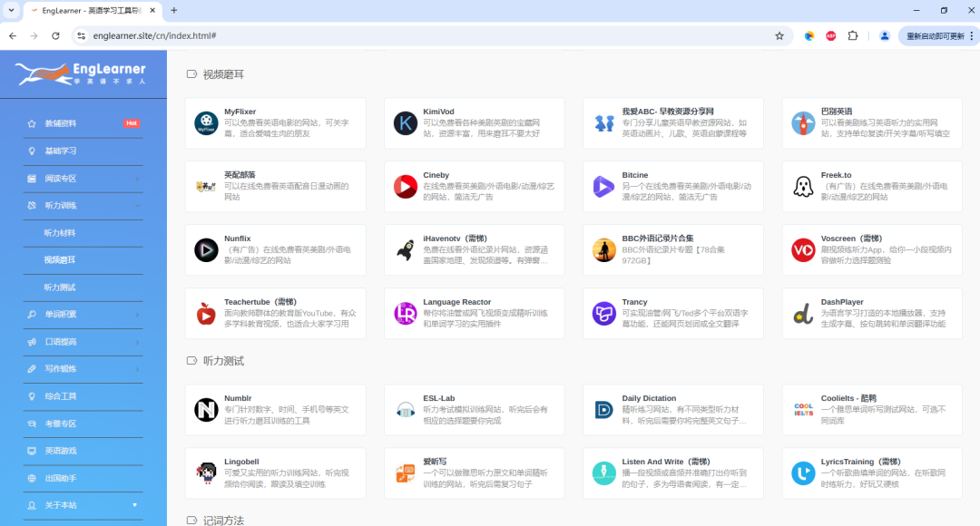Click the ESL-Lab headphones icon

coord(405,410)
